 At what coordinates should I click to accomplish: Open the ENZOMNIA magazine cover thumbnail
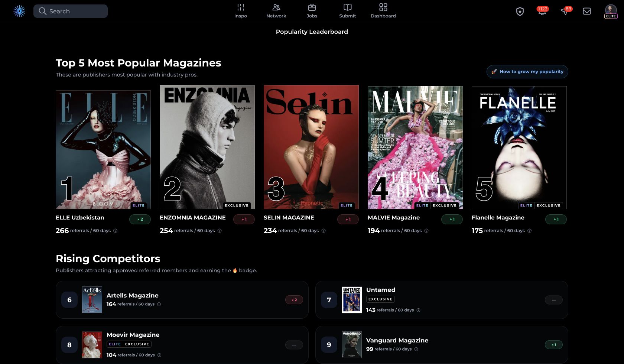click(207, 147)
